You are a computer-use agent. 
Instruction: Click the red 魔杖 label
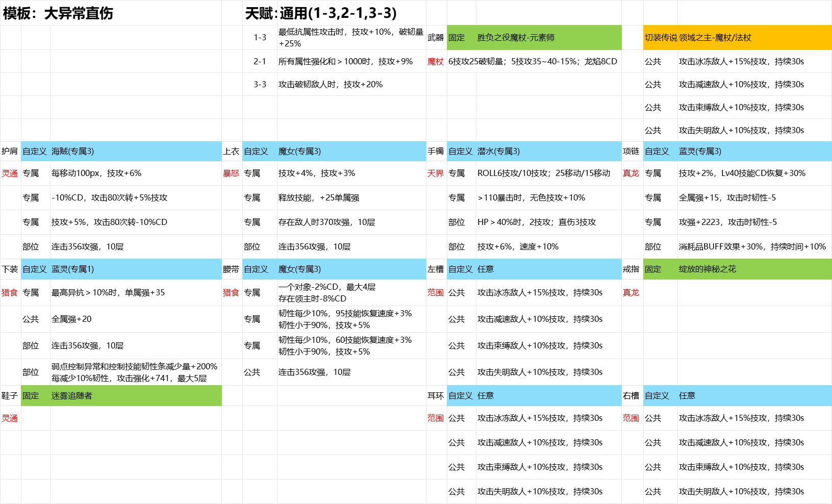point(436,61)
